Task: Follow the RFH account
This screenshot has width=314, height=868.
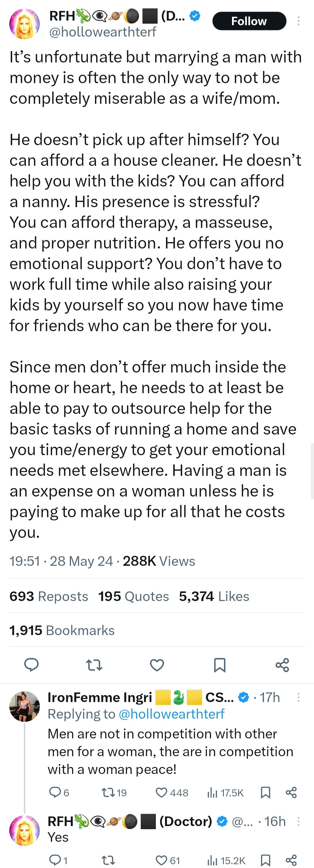Action: coord(249,21)
